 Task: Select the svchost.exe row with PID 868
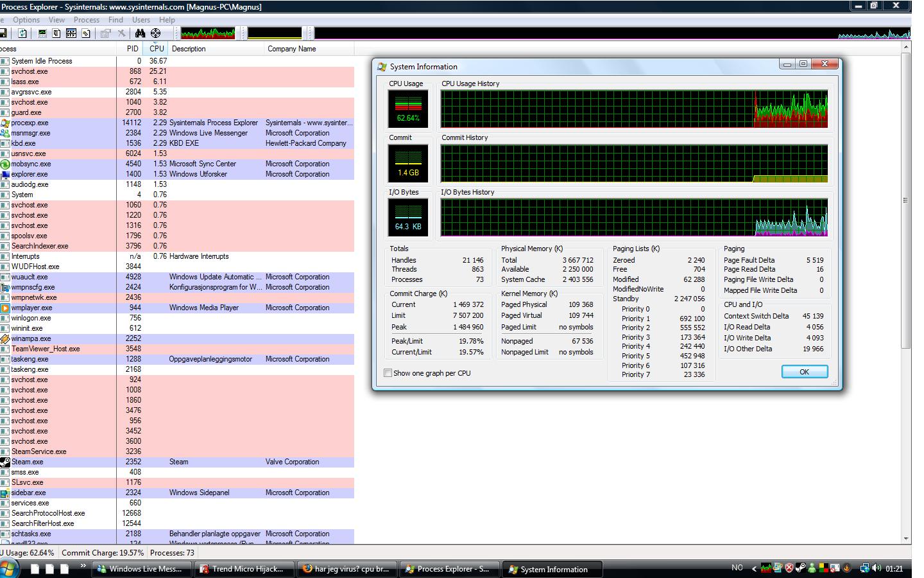pyautogui.click(x=177, y=71)
